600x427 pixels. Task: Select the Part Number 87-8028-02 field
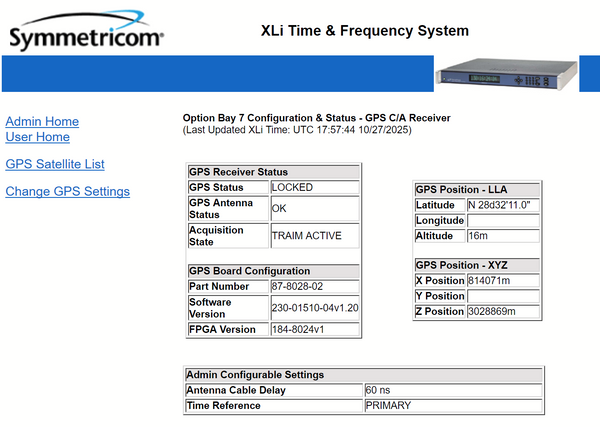tap(314, 286)
